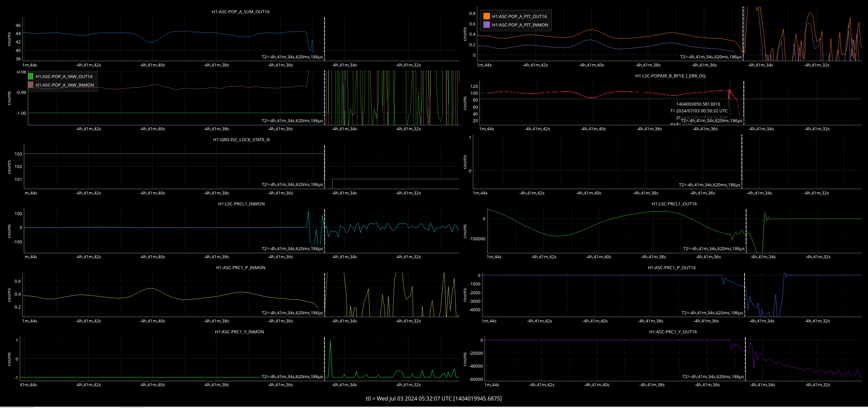Click the H1:ASC-POP_A_SUM_OUT16 plot title

241,12
